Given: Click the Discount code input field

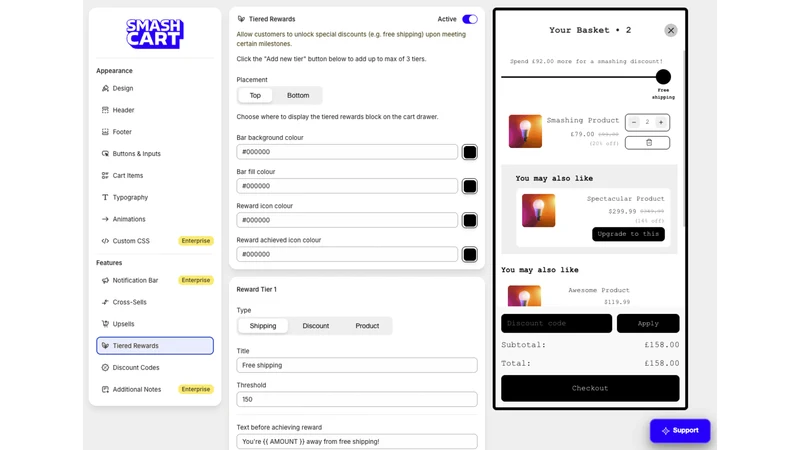Looking at the screenshot, I should coord(556,323).
